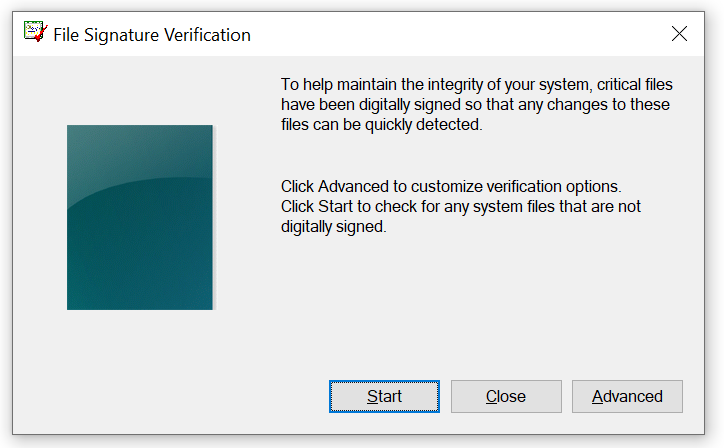Screen dimensions: 724x448
Task: Dismiss the dialog using the title bar X
Action: click(x=680, y=34)
